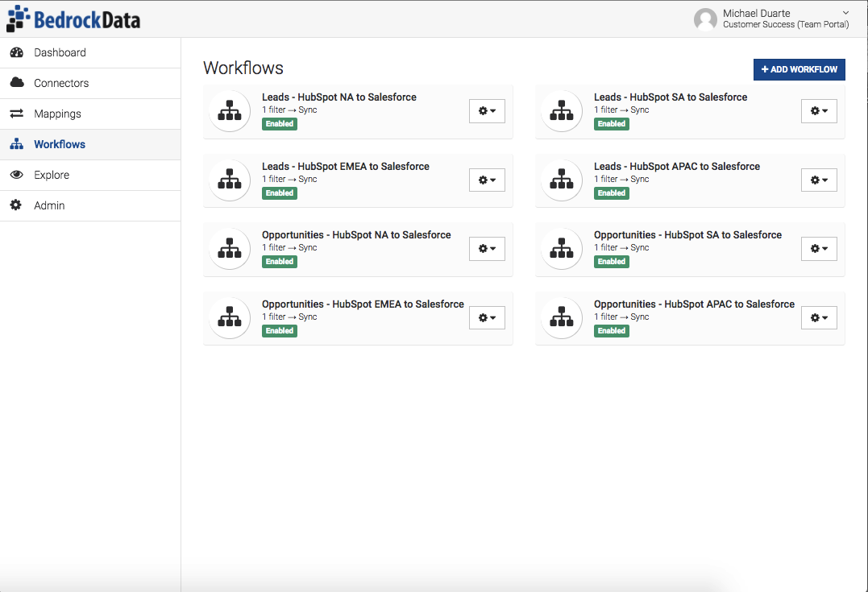Image resolution: width=868 pixels, height=592 pixels.
Task: Click the Workflows sitemap icon in the sidebar
Action: [17, 144]
